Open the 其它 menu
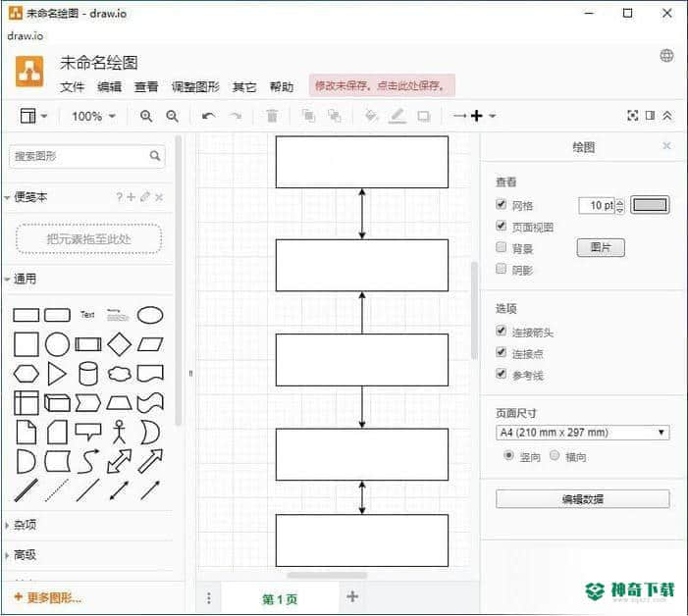688x616 pixels. (244, 87)
